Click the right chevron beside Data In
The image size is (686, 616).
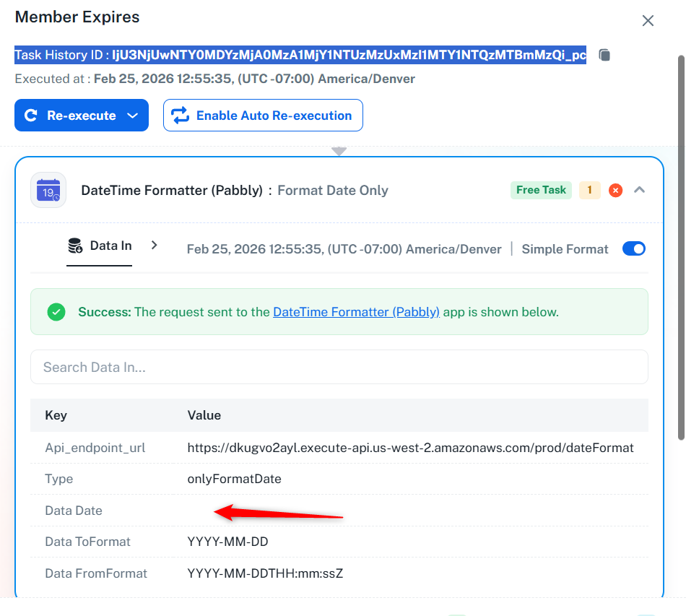coord(155,246)
